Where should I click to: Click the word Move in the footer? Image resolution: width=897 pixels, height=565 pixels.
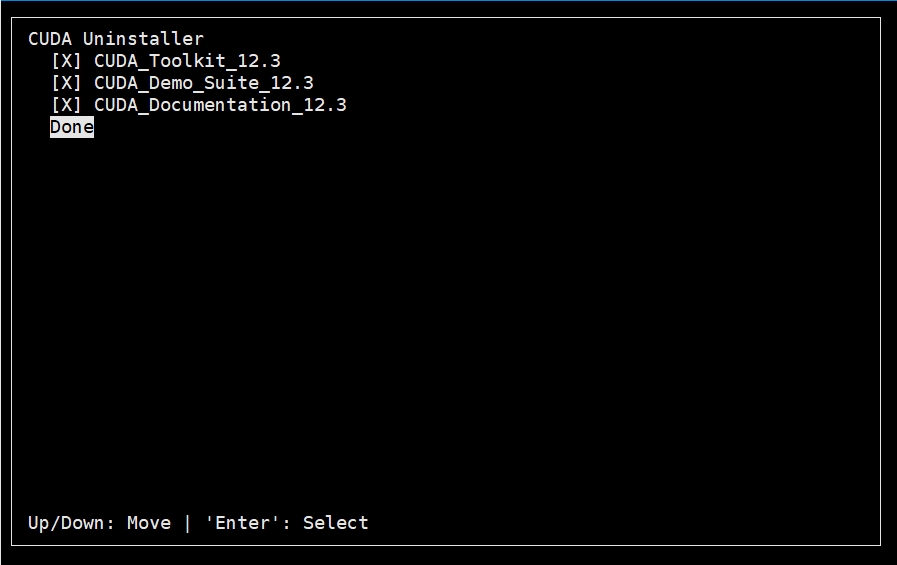tap(149, 523)
